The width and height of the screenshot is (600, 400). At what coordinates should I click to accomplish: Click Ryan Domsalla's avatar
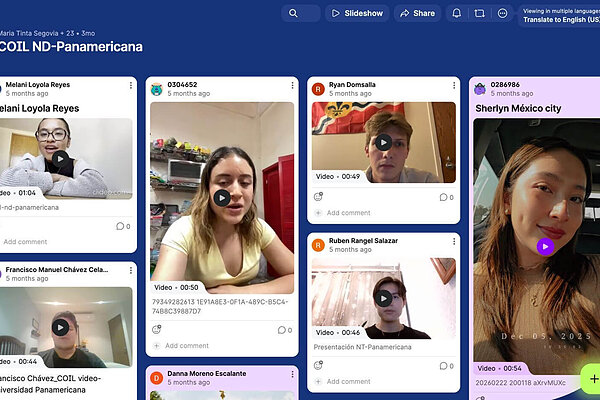(318, 89)
